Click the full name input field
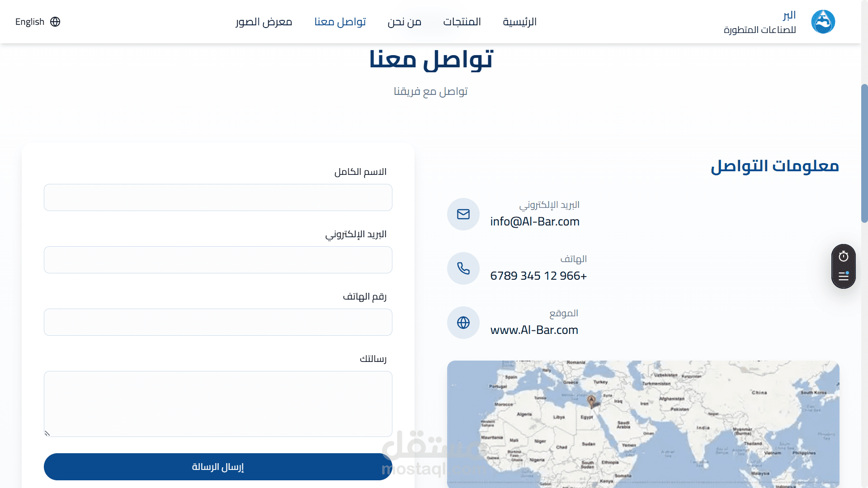 218,197
